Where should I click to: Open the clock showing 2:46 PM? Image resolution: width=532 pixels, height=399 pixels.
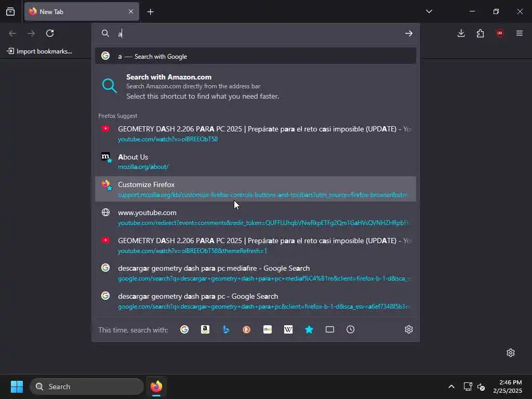508,387
